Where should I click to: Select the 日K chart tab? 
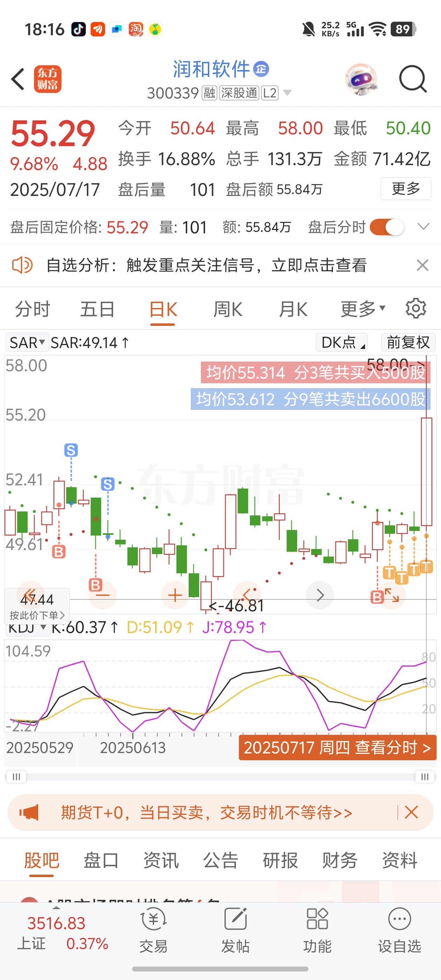(x=163, y=309)
